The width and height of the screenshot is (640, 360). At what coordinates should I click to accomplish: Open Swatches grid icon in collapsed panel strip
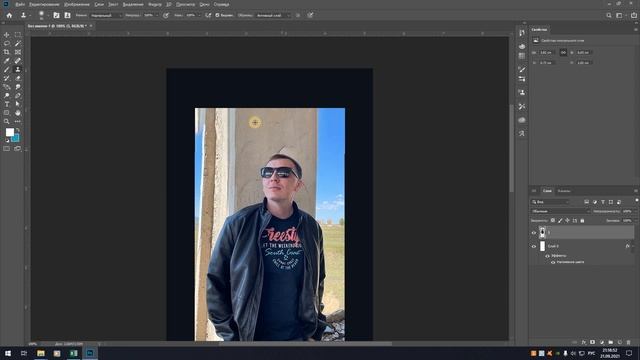pos(522,56)
